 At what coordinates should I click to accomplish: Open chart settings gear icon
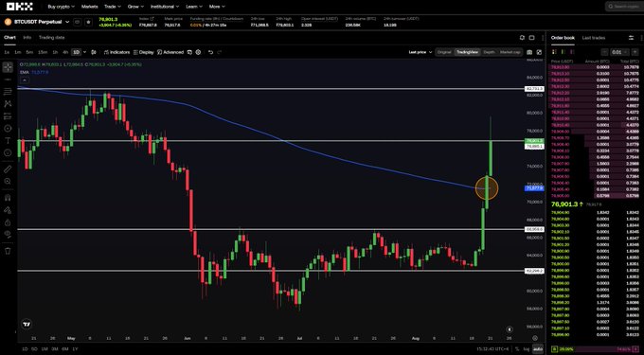[x=198, y=52]
